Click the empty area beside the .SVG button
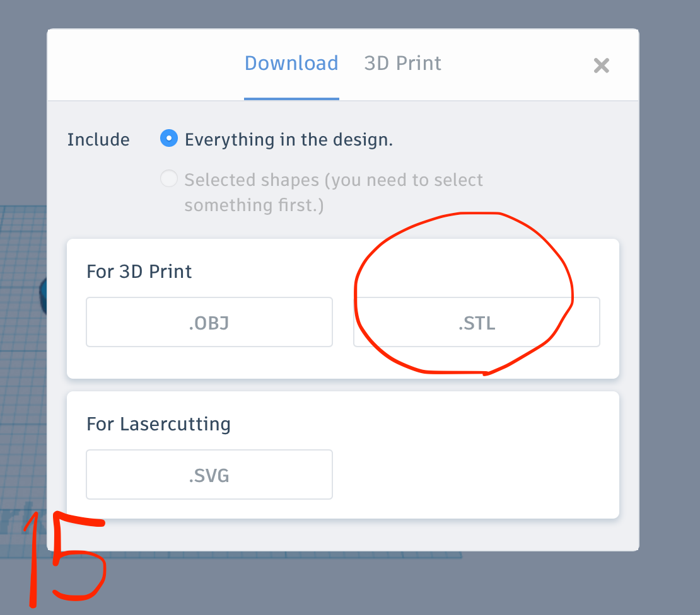This screenshot has width=700, height=615. (x=475, y=474)
